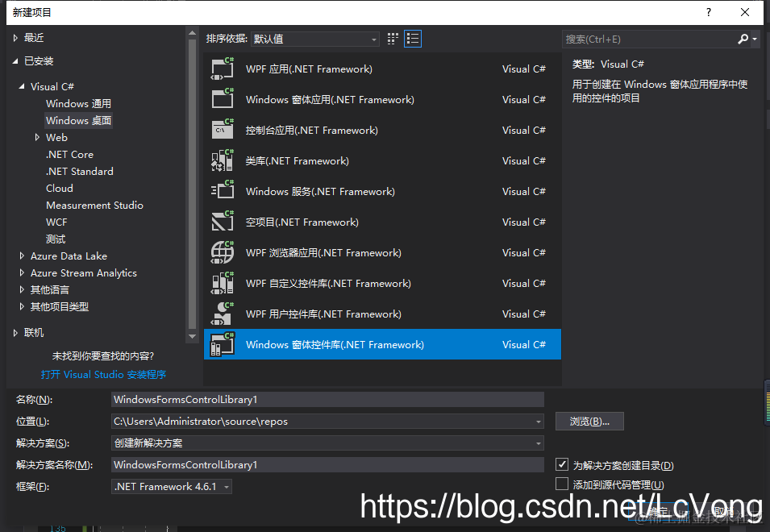The height and width of the screenshot is (532, 770).
Task: Select Cloud category
Action: point(60,189)
